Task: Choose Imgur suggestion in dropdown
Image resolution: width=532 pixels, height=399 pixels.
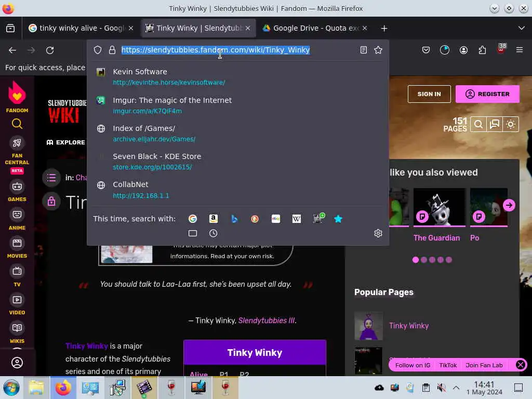Action: tap(237, 105)
